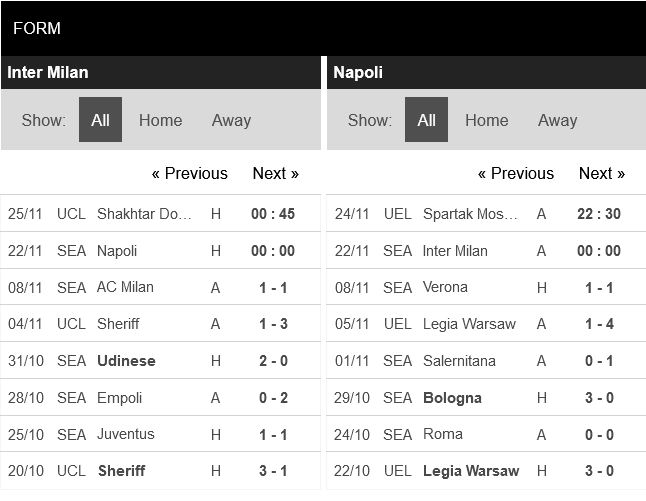Open Juventus match from 25/10

[126, 434]
